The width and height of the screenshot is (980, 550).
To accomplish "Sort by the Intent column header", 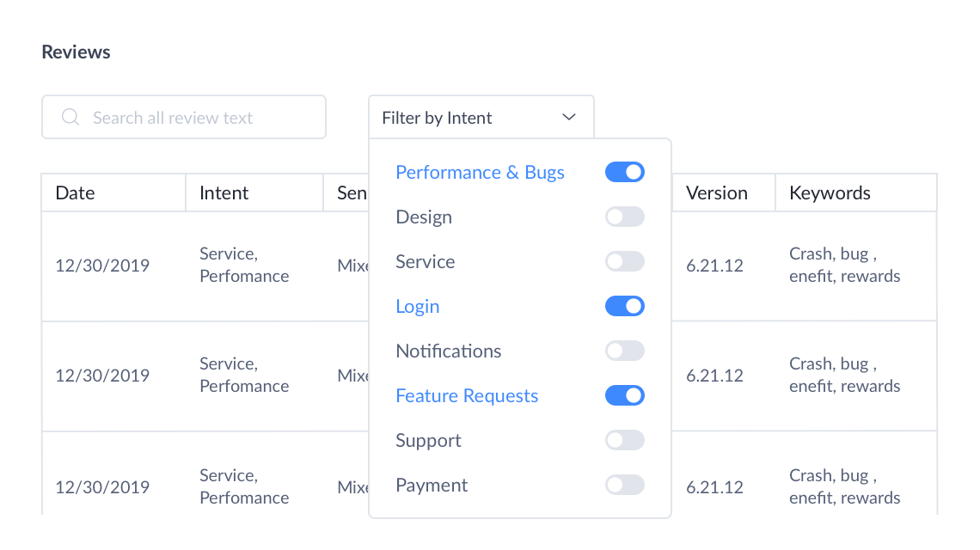I will (224, 193).
